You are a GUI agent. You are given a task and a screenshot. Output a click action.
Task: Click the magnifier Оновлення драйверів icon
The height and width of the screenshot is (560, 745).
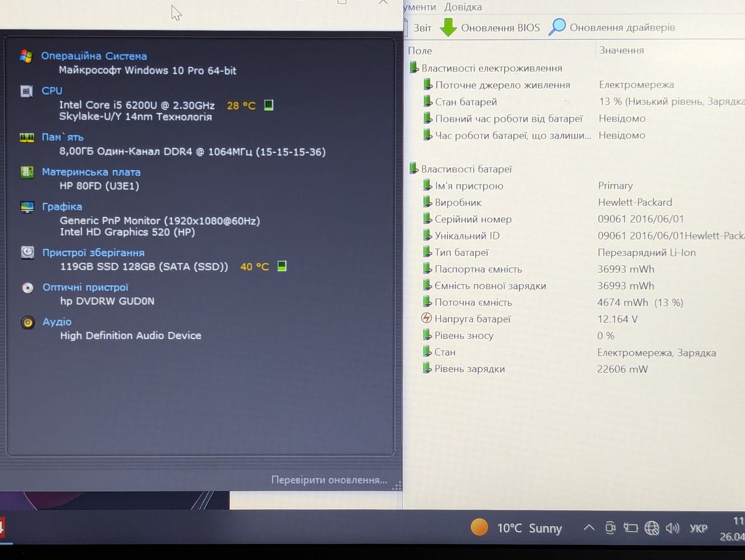click(x=557, y=27)
